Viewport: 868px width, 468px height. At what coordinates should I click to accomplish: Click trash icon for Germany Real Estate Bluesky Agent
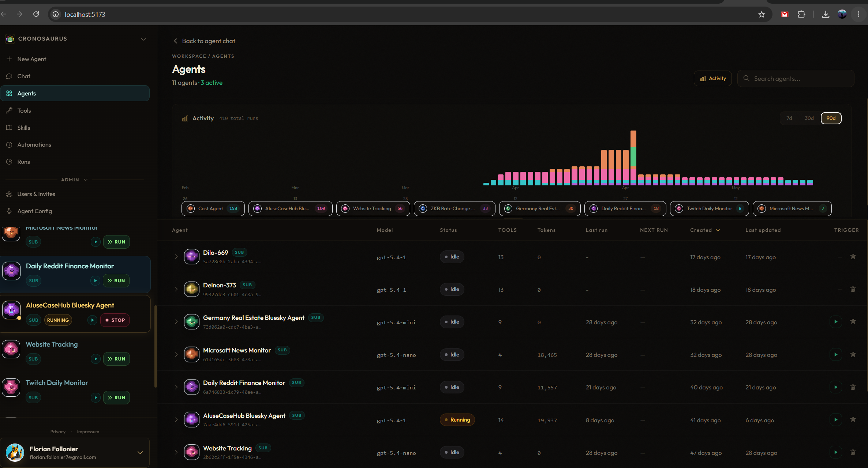853,322
